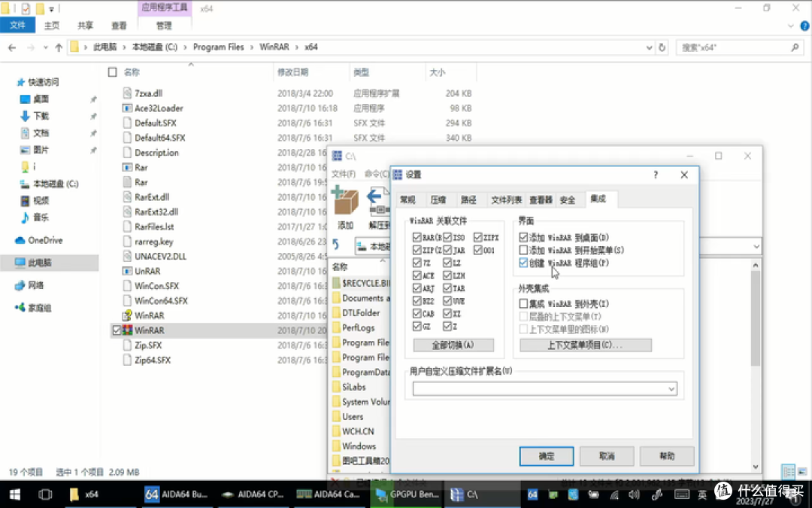
Task: Expand the WinRAR path dropdown arrow
Action: pos(756,247)
